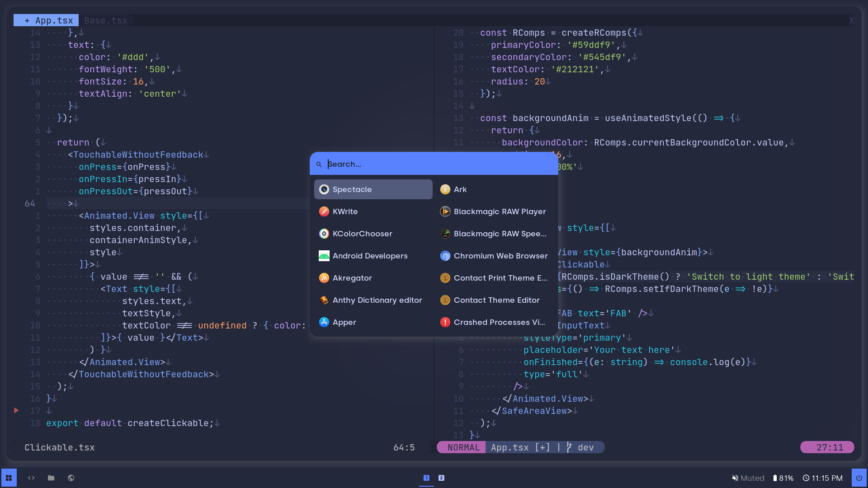Open the application menu grid icon
This screenshot has height=488, width=868.
point(9,478)
